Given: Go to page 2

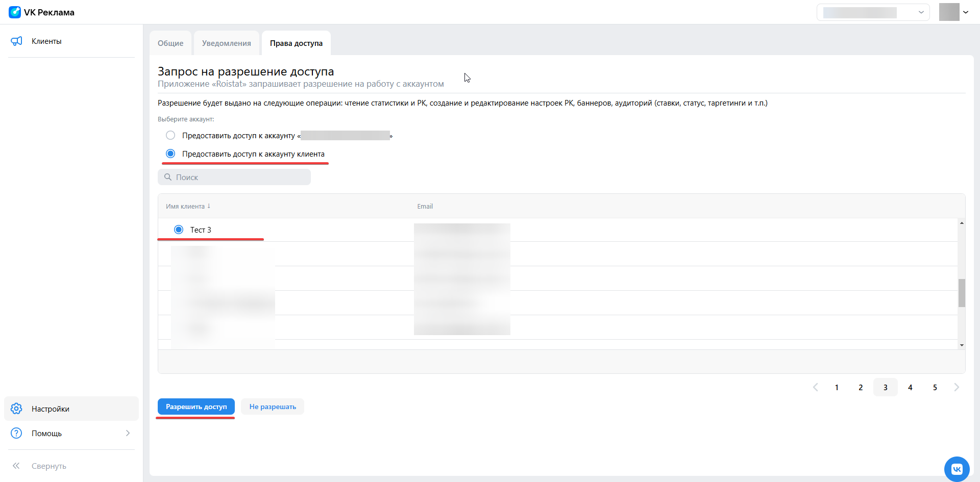Looking at the screenshot, I should (861, 387).
